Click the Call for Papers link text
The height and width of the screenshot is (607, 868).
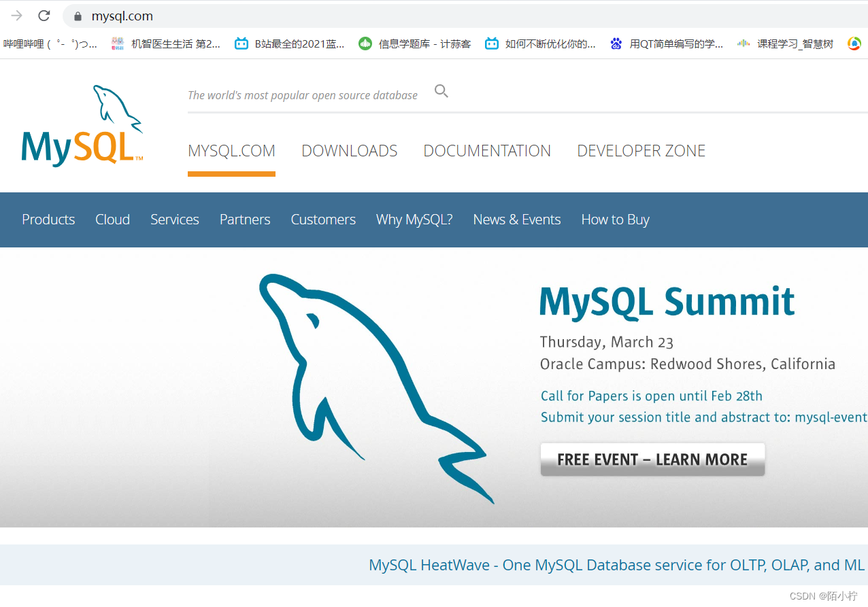point(651,396)
